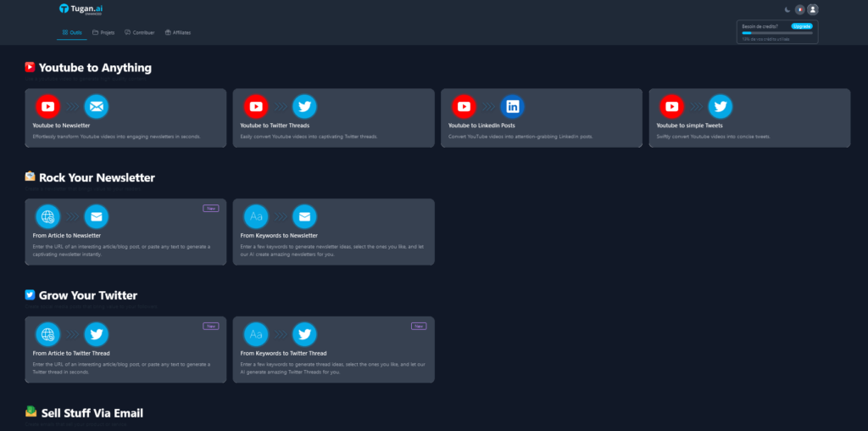Go to the Contribuer tab
Image resolution: width=868 pixels, height=431 pixels.
pyautogui.click(x=140, y=32)
